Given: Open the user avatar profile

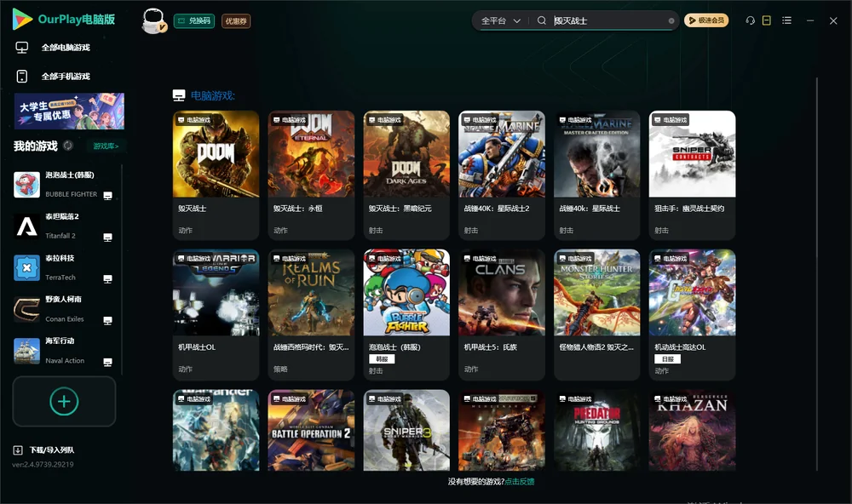Looking at the screenshot, I should [153, 20].
